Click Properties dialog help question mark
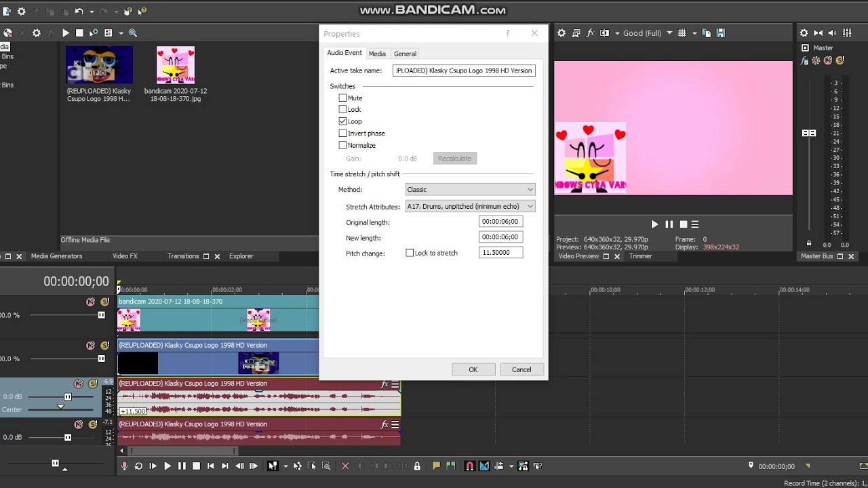 coord(507,33)
